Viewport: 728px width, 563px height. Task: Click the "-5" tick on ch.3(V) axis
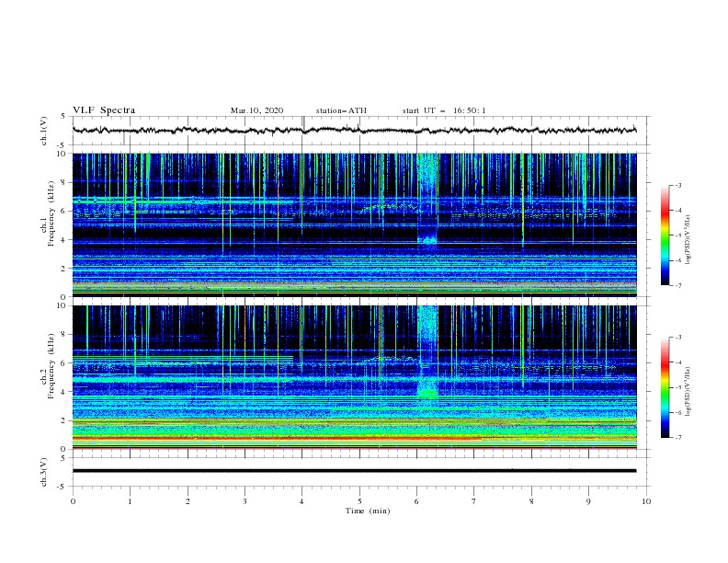(63, 487)
